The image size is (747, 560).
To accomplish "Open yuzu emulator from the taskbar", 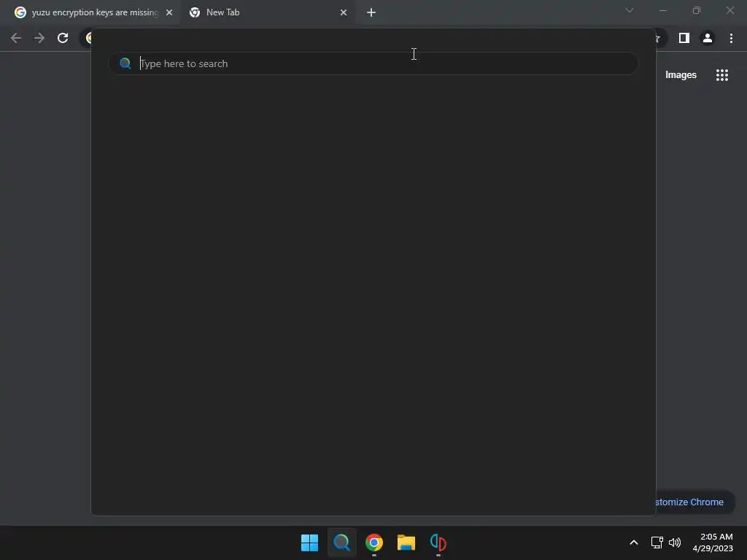I will tap(438, 542).
